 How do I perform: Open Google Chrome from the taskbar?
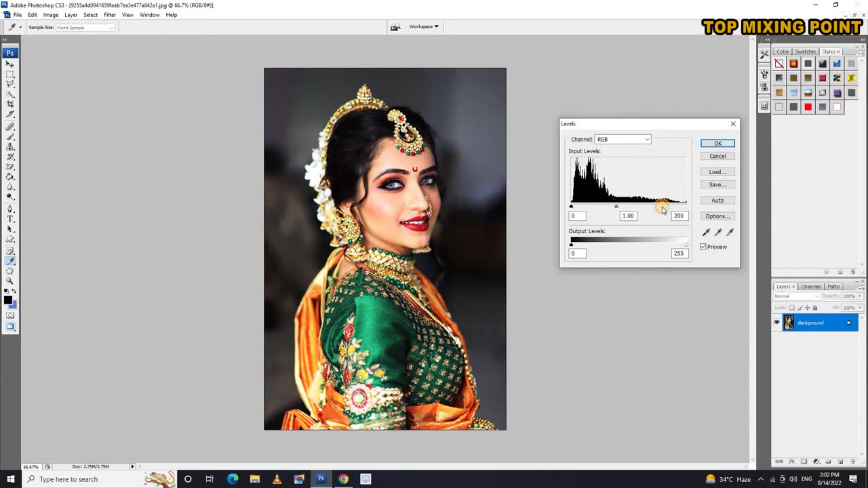coord(343,479)
